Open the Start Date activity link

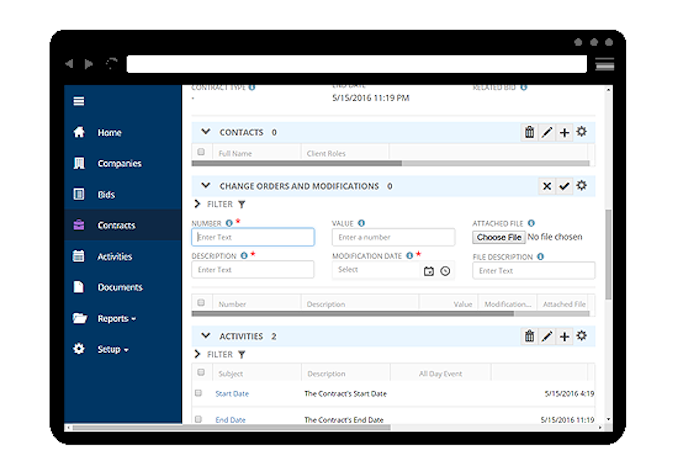click(232, 394)
